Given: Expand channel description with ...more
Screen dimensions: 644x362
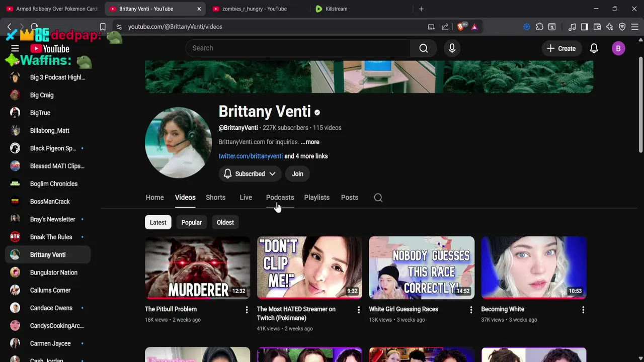Looking at the screenshot, I should (x=310, y=142).
